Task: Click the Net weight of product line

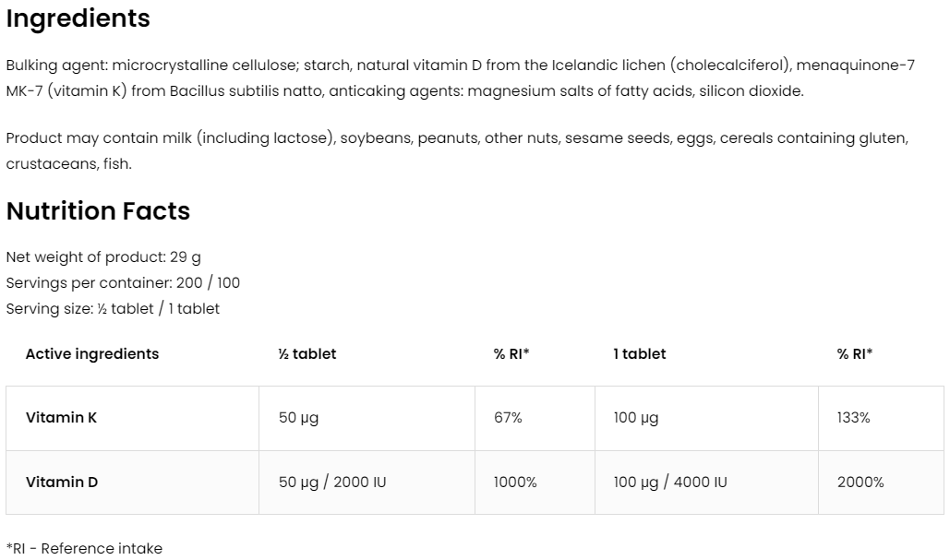Action: tap(103, 257)
